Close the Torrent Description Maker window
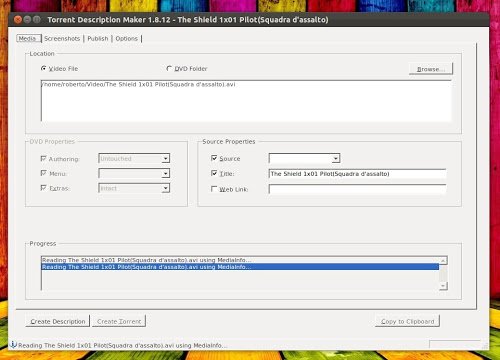Image resolution: width=500 pixels, height=360 pixels. [x=18, y=20]
